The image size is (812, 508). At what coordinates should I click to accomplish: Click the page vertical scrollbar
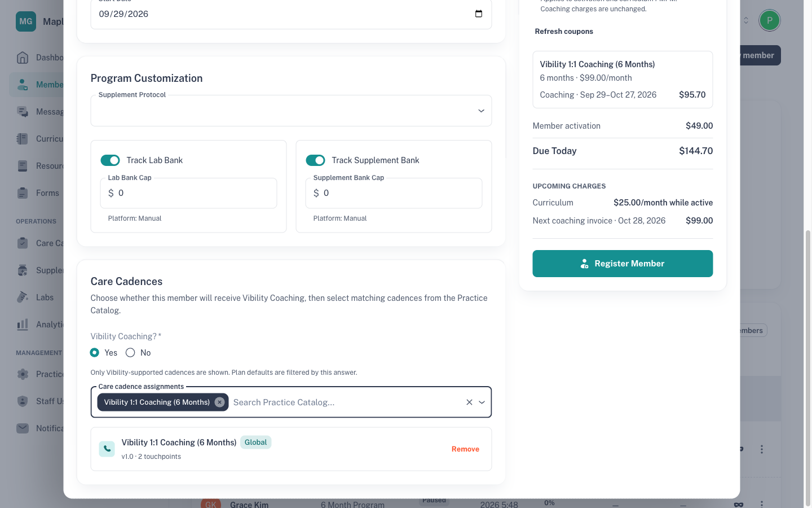(x=808, y=367)
